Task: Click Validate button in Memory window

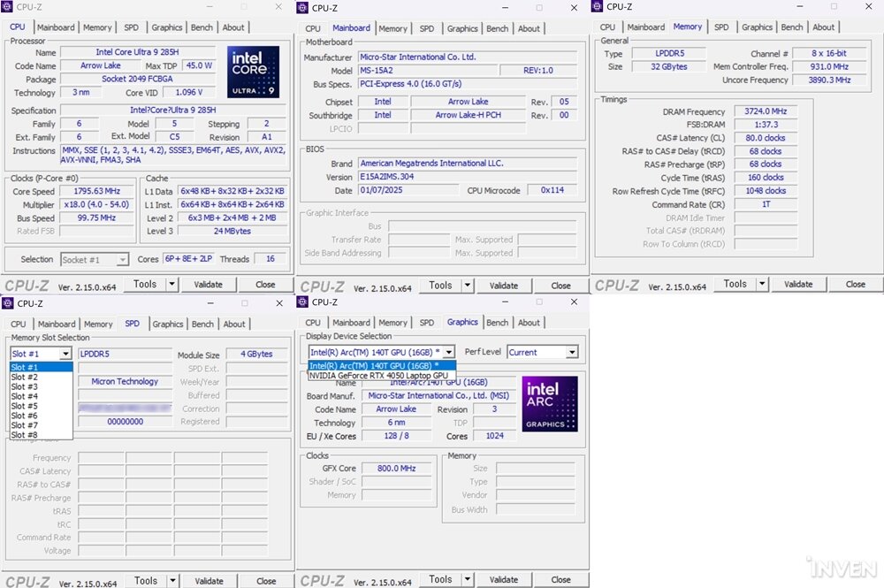Action: pyautogui.click(x=798, y=285)
